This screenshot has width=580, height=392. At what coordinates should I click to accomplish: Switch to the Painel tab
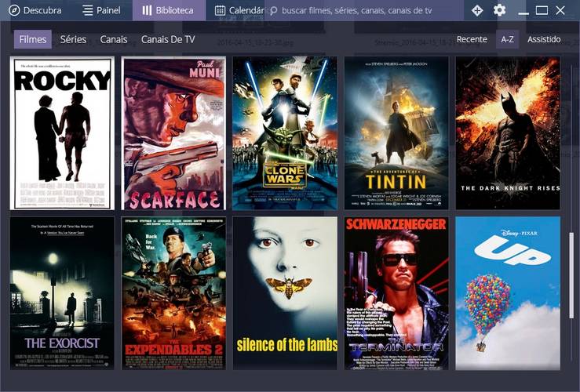101,10
